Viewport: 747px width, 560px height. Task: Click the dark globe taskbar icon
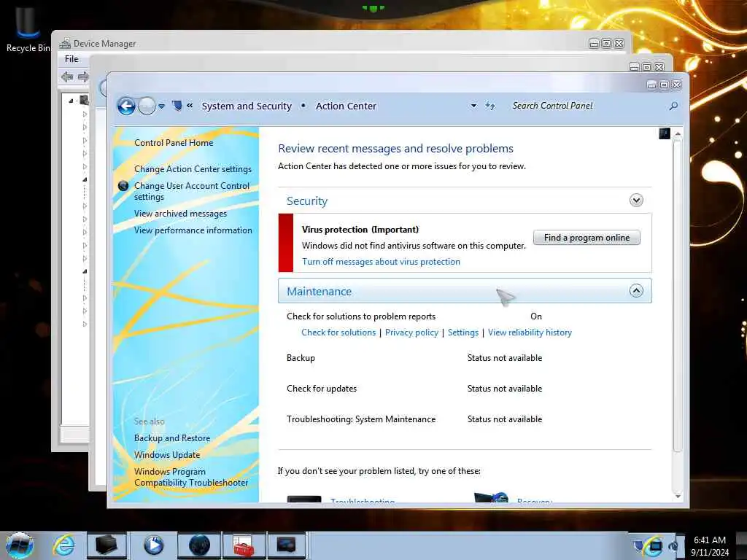pos(199,545)
